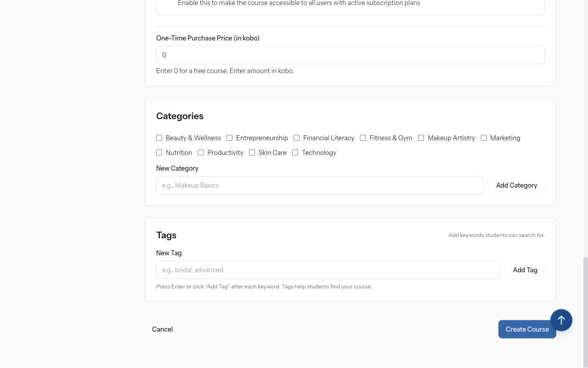
Task: Focus the New Tag text field
Action: click(x=328, y=270)
